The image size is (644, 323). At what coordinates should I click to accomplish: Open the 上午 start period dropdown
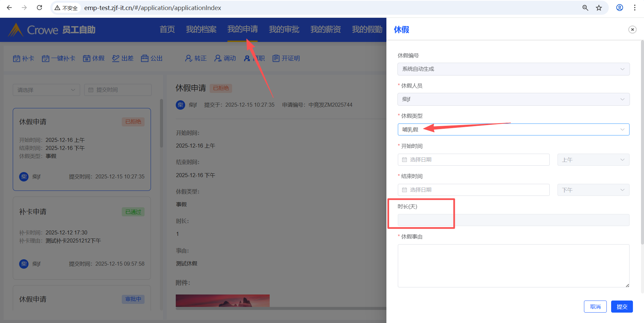(x=593, y=160)
